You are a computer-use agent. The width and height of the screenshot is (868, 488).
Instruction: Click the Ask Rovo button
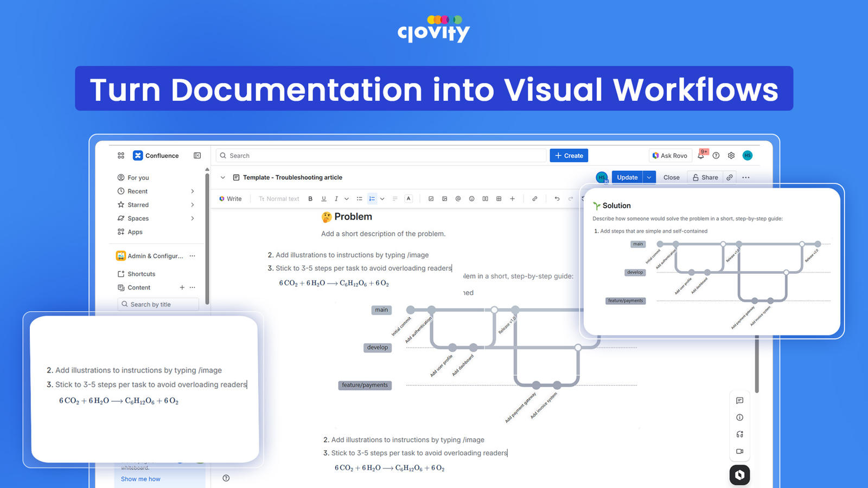(670, 156)
